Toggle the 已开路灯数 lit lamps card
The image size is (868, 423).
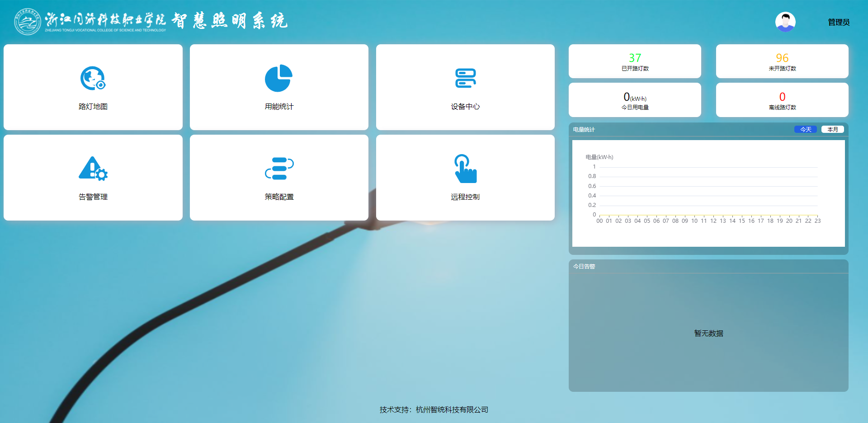tap(635, 61)
